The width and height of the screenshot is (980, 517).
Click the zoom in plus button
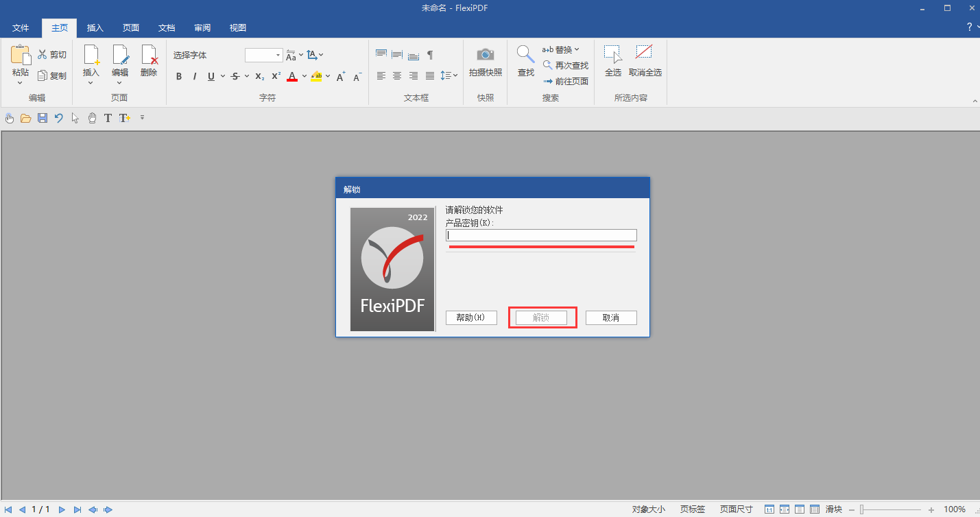coord(931,509)
